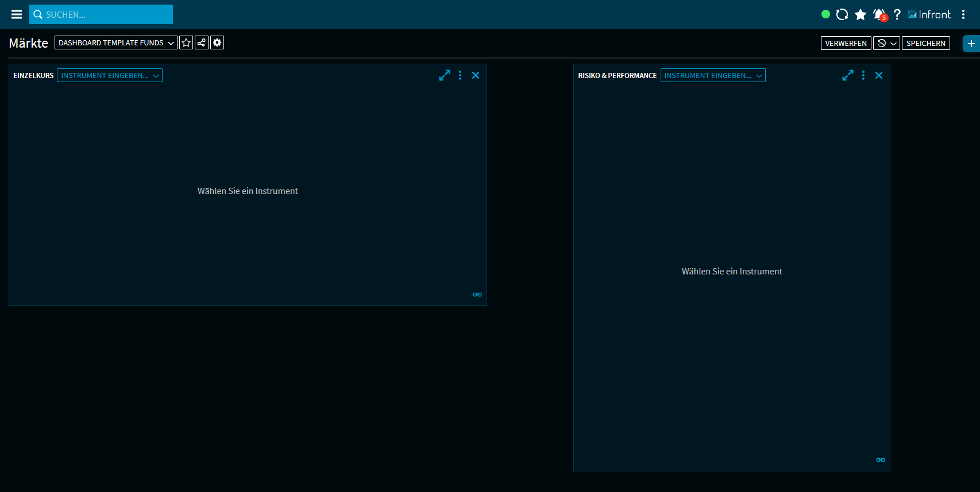Click the Suchen search field
This screenshot has height=492, width=980.
pyautogui.click(x=101, y=14)
